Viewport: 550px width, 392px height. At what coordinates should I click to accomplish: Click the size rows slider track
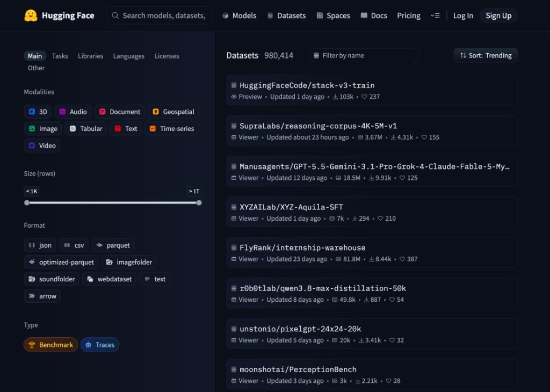tap(113, 202)
